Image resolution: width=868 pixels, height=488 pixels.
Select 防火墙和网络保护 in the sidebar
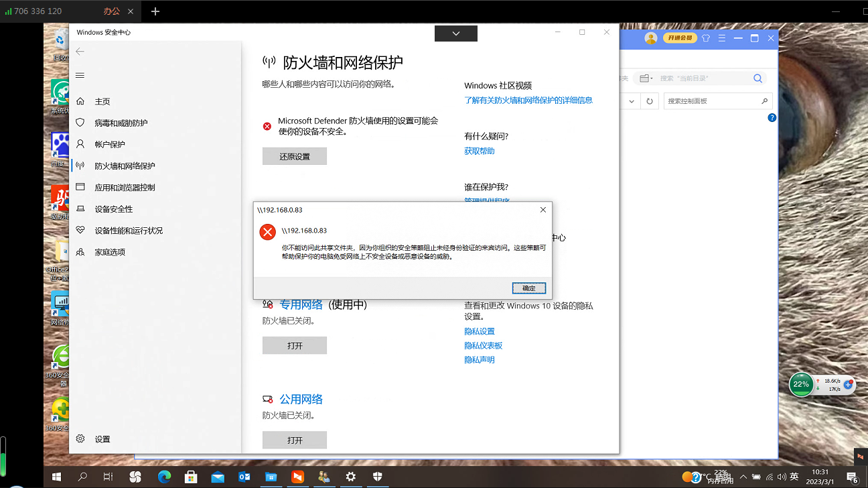click(x=125, y=166)
